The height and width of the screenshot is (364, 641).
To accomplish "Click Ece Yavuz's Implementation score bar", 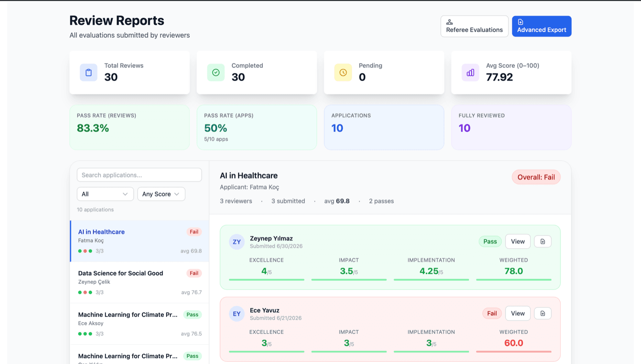I will click(x=431, y=351).
